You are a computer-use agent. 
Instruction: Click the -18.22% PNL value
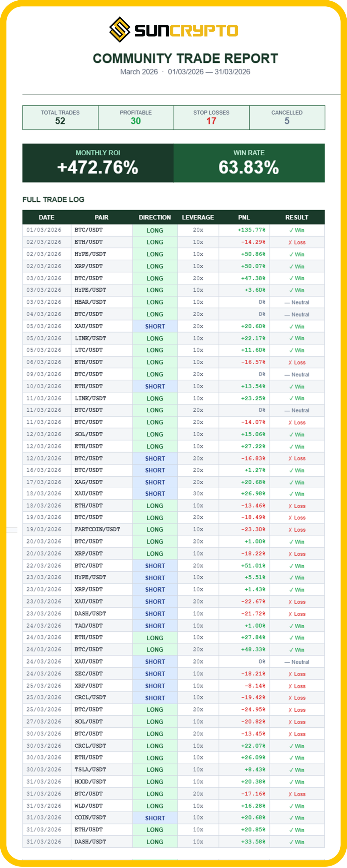pyautogui.click(x=253, y=554)
